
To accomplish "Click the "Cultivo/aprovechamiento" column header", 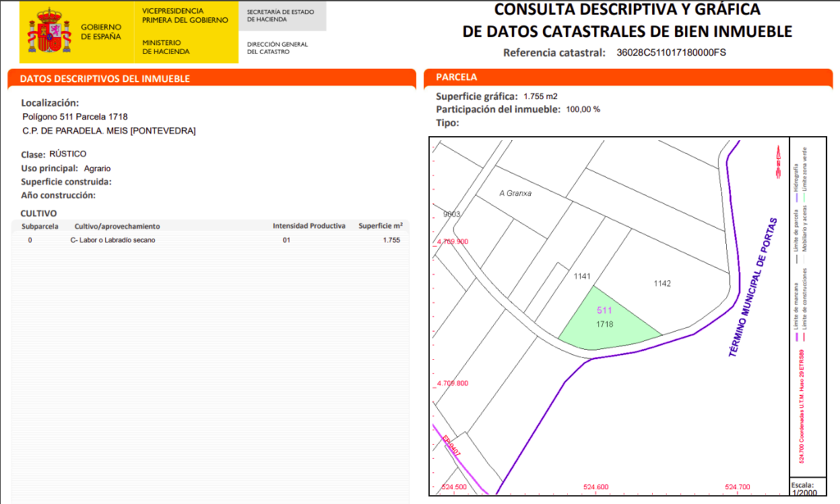I will (116, 226).
